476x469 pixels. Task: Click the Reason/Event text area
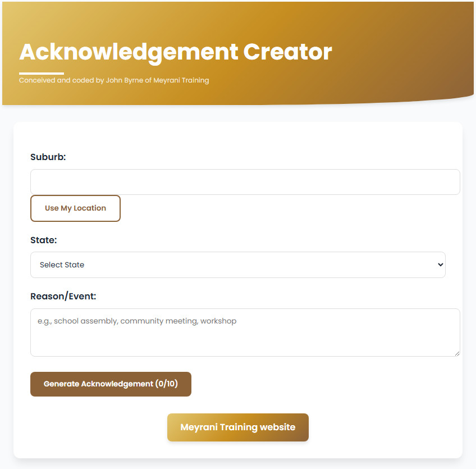(245, 333)
